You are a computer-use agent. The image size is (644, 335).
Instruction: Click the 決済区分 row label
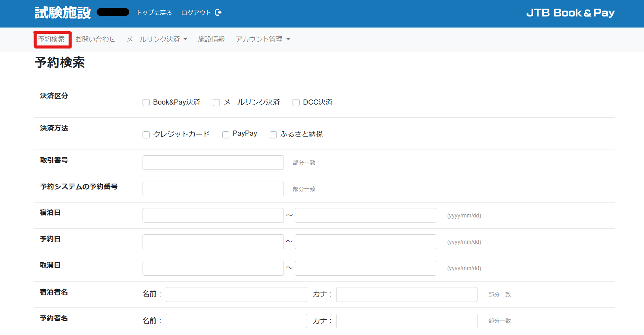point(54,96)
